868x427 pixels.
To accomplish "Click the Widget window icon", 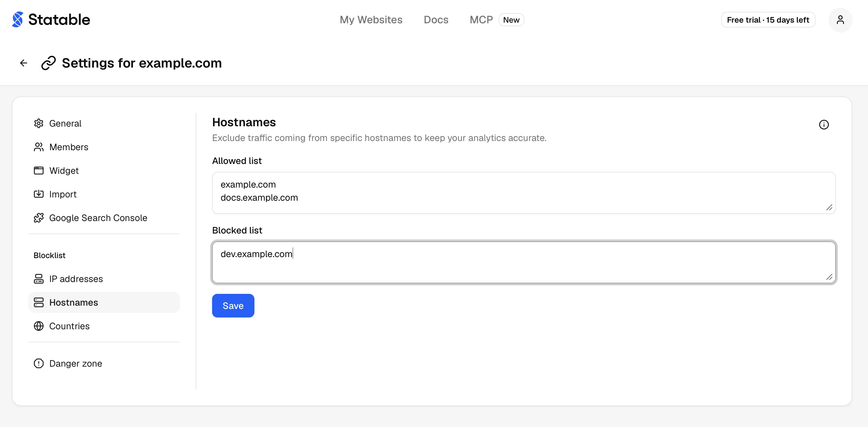I will pyautogui.click(x=39, y=171).
